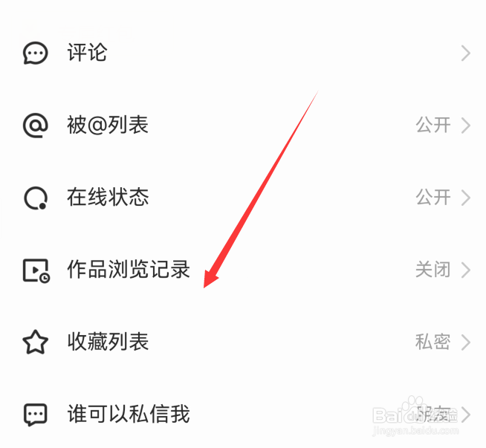
Task: Expand the chevron in 谁可以私信我 row
Action: click(466, 415)
